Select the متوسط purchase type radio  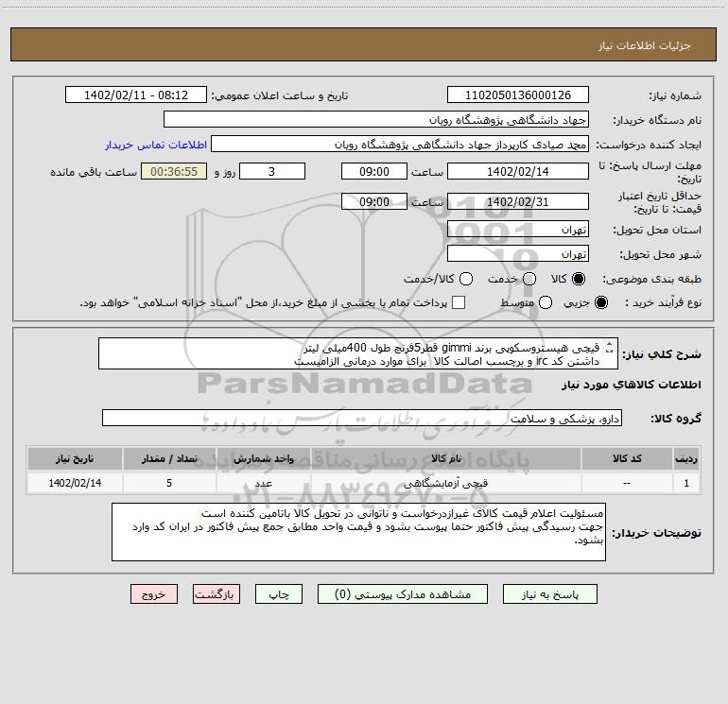click(x=546, y=302)
